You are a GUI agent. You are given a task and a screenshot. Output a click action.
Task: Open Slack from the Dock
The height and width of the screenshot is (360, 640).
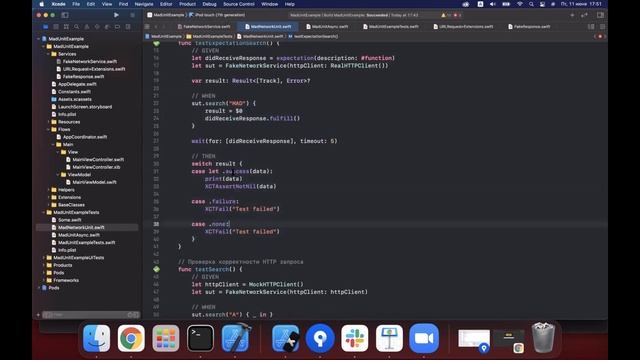[x=355, y=338]
